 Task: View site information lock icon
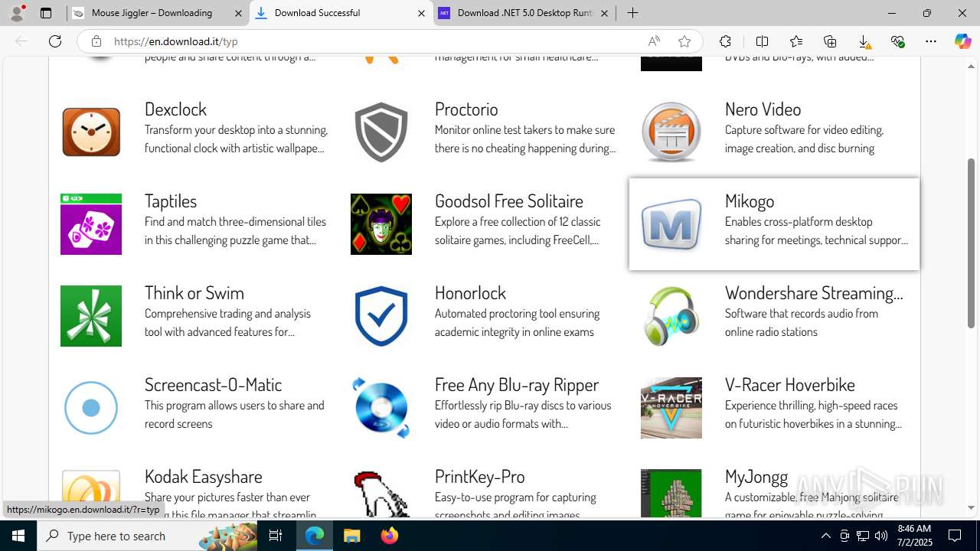click(96, 41)
